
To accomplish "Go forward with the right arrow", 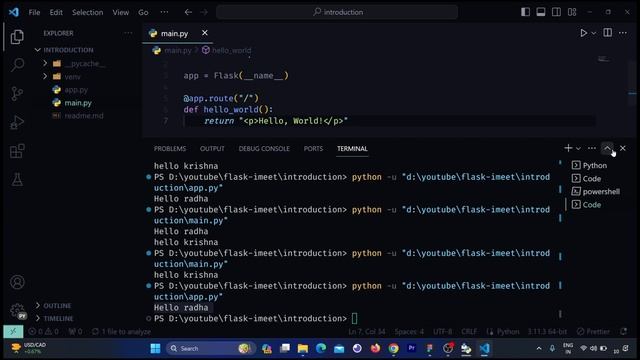I will (204, 12).
